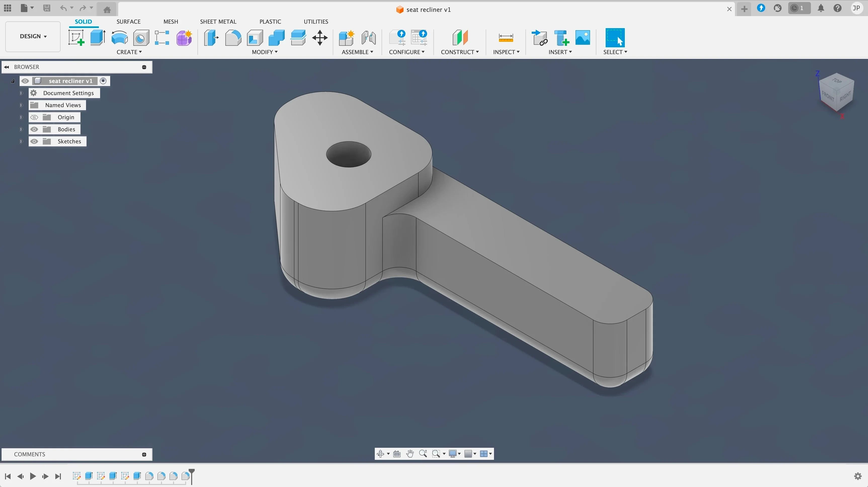Toggle visibility of Bodies folder
868x487 pixels.
[34, 129]
